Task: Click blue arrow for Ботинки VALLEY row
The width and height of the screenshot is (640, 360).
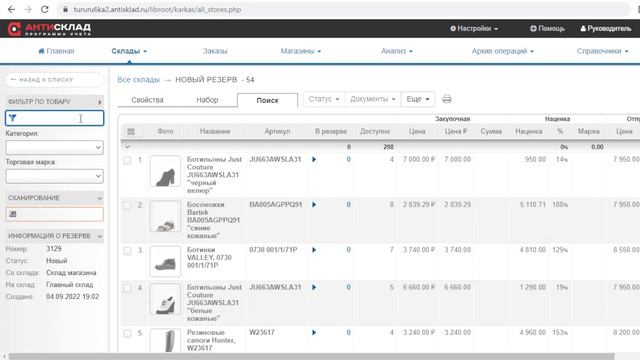Action: [x=314, y=250]
